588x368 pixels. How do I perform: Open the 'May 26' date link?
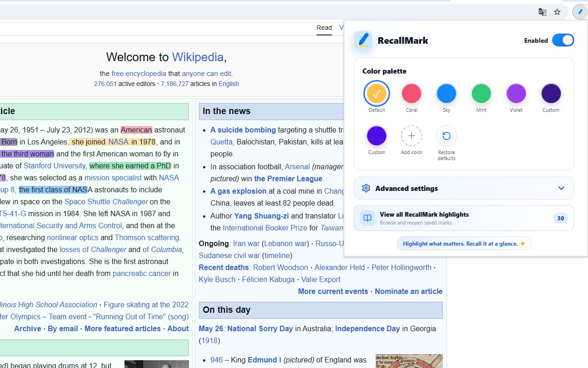click(211, 329)
